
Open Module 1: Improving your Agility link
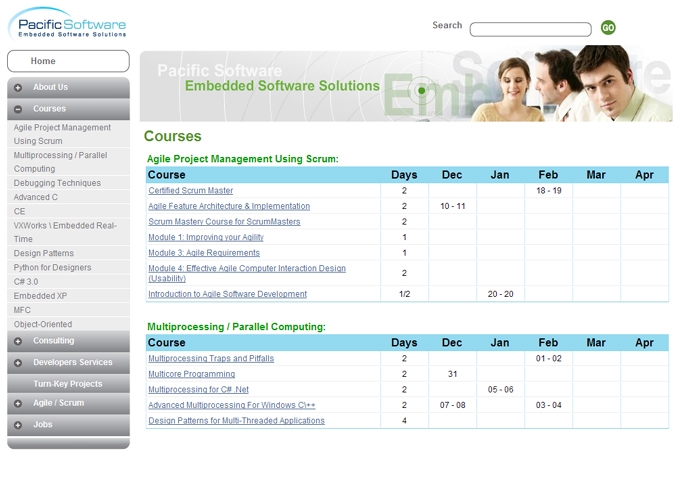click(206, 238)
